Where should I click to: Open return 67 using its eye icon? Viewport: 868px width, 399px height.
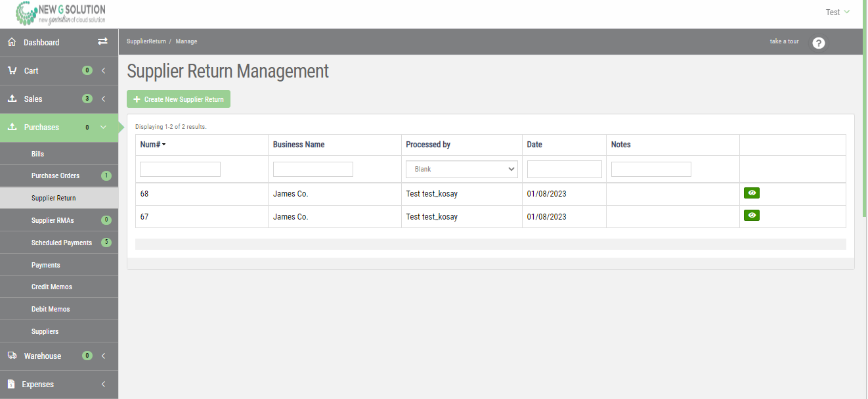(x=751, y=215)
